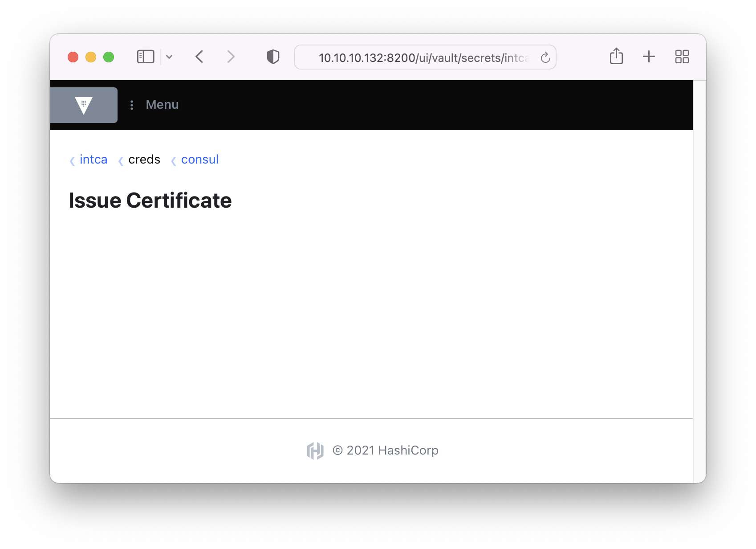The height and width of the screenshot is (549, 756).
Task: Open the consul breadcrumb link
Action: click(x=199, y=160)
